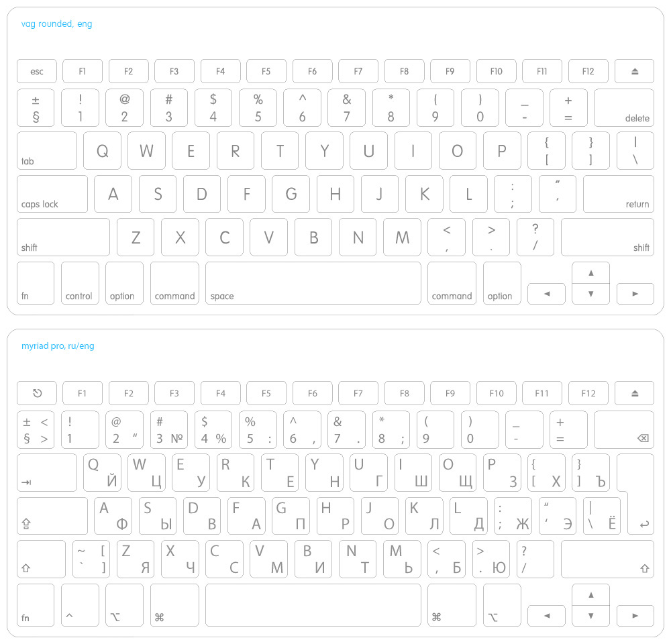Screen dimensions: 671x644
Task: Click the right arrow key on the Russian keyboard
Action: tap(635, 615)
